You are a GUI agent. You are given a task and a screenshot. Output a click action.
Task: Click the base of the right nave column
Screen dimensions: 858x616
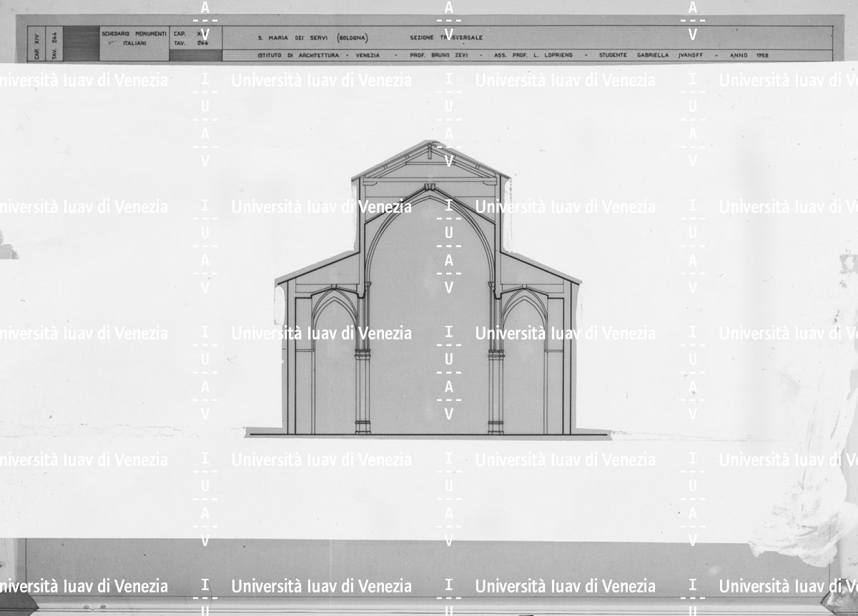tap(495, 427)
